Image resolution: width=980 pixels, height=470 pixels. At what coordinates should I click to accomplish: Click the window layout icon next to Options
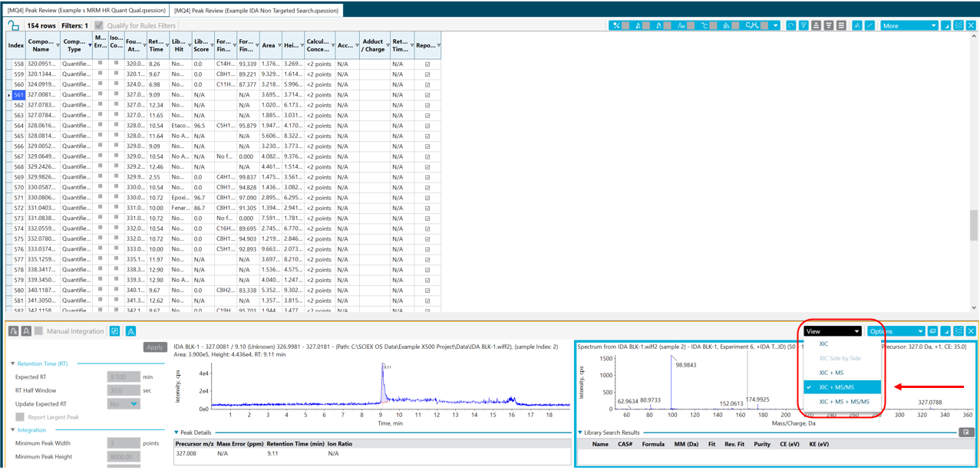[933, 331]
